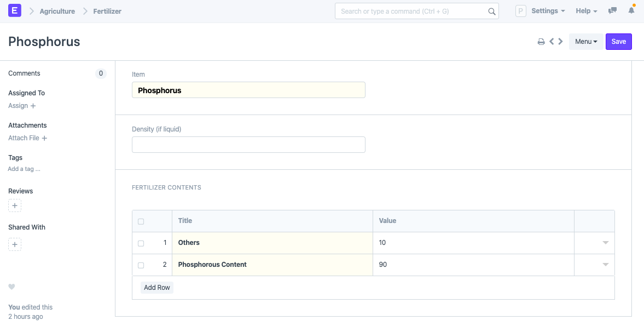Click the Comments sidebar label
The width and height of the screenshot is (644, 326).
[x=24, y=73]
